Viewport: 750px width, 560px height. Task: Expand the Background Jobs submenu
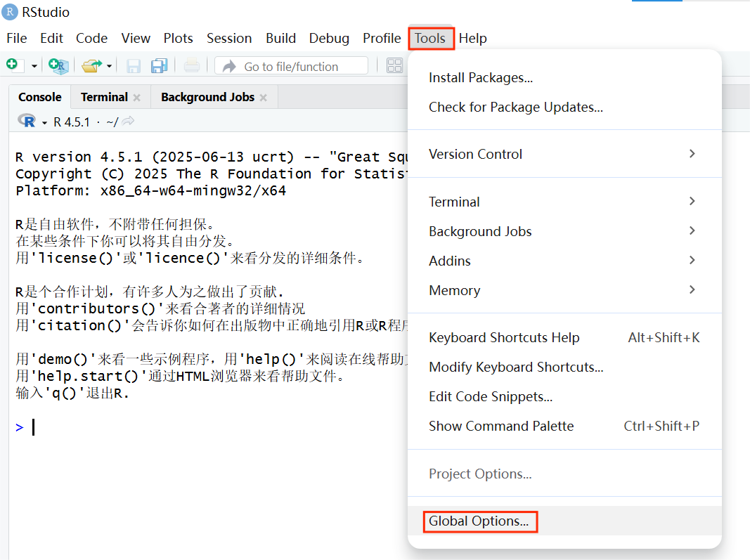tap(564, 231)
